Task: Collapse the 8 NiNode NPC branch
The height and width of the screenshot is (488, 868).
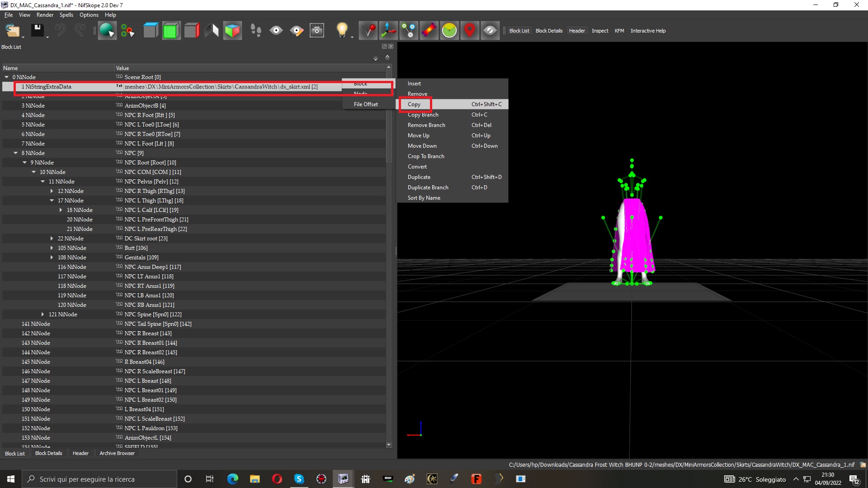Action: [16, 153]
